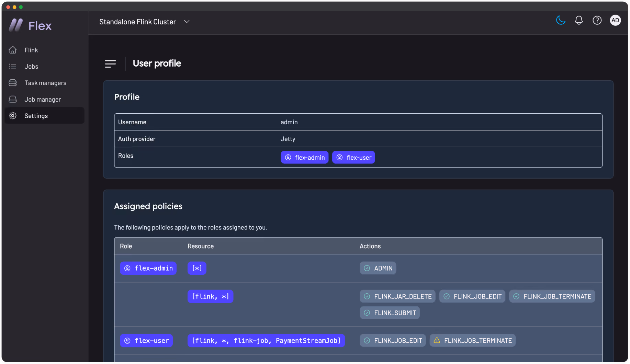630x364 pixels.
Task: Click the Auth provider value Jetty
Action: click(288, 139)
